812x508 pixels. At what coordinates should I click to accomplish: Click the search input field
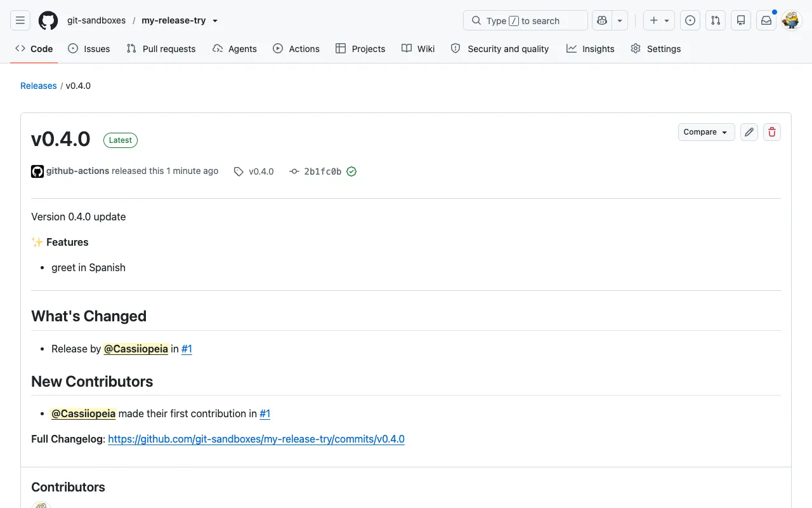[526, 20]
